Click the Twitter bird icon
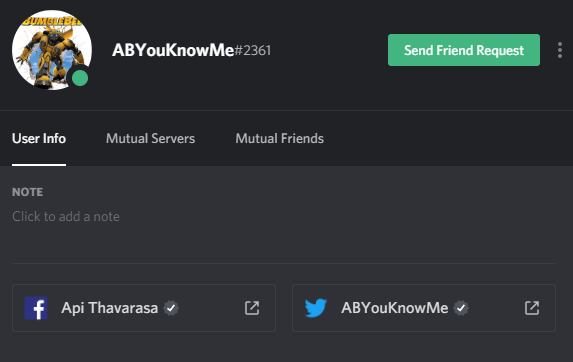The height and width of the screenshot is (362, 573). (x=316, y=308)
